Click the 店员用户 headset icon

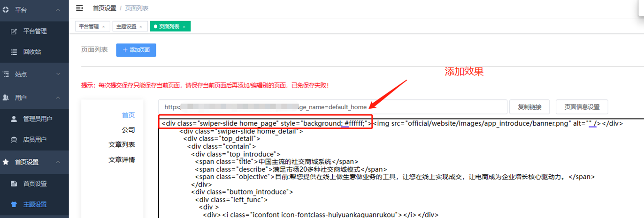tap(14, 140)
